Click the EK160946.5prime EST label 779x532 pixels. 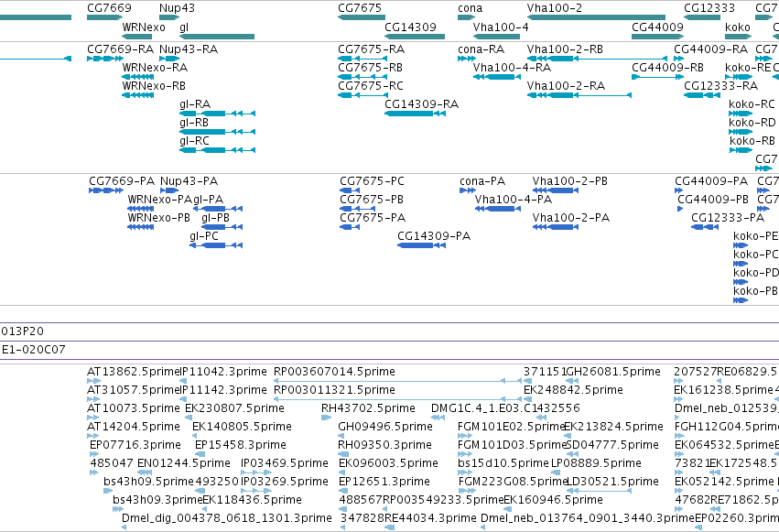coord(554,500)
